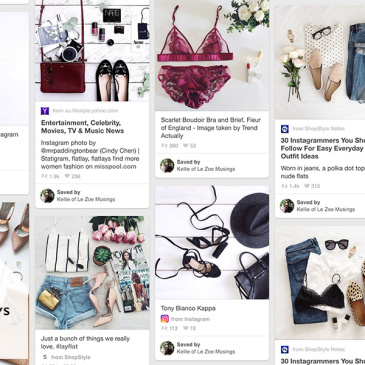Open the red crossbody bag flatlay image
This screenshot has height=365, width=365.
click(92, 51)
